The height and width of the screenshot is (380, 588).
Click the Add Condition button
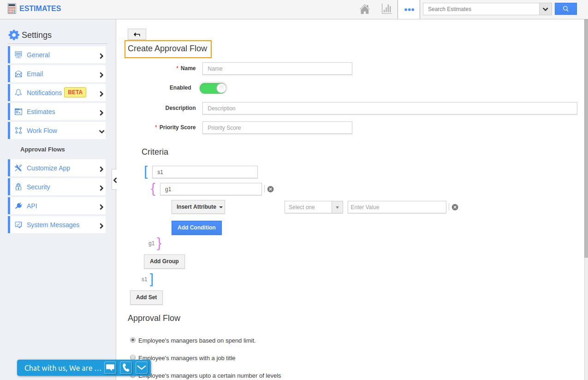pos(196,228)
